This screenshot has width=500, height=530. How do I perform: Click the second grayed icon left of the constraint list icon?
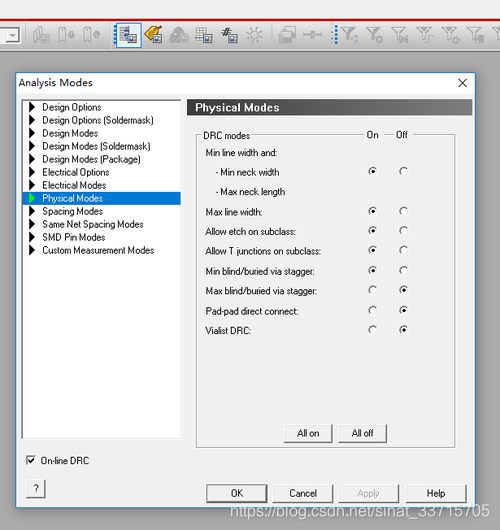(66, 35)
